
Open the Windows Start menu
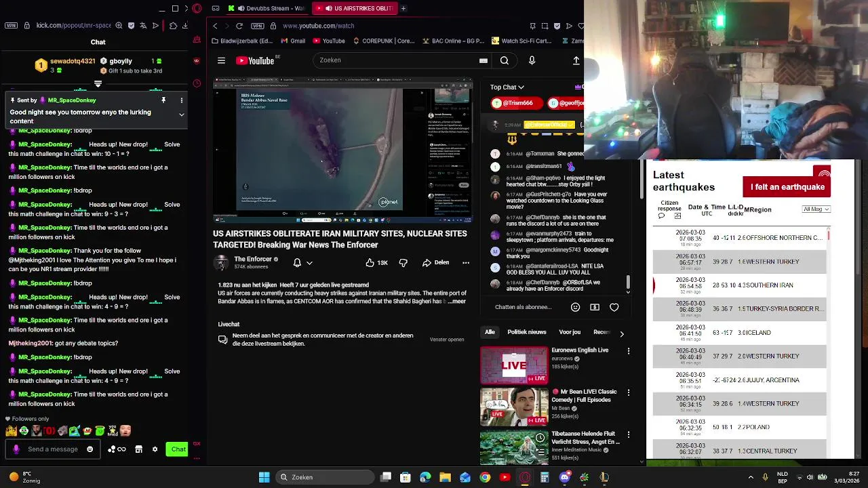coord(264,477)
